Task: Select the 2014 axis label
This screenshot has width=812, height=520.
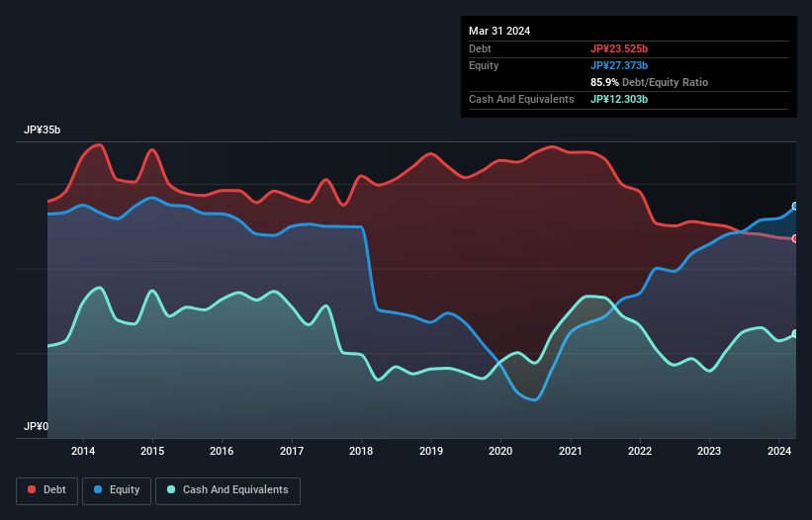Action: [x=83, y=451]
